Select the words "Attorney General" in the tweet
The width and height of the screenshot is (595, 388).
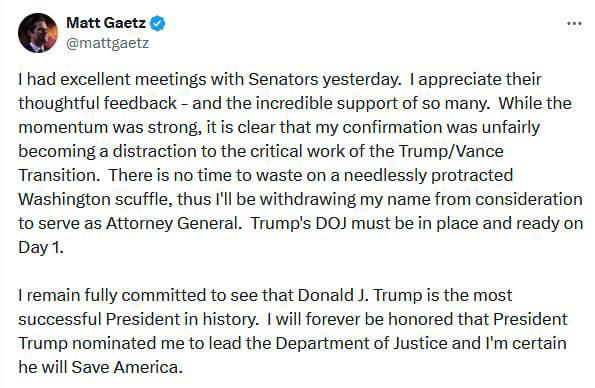click(x=173, y=224)
